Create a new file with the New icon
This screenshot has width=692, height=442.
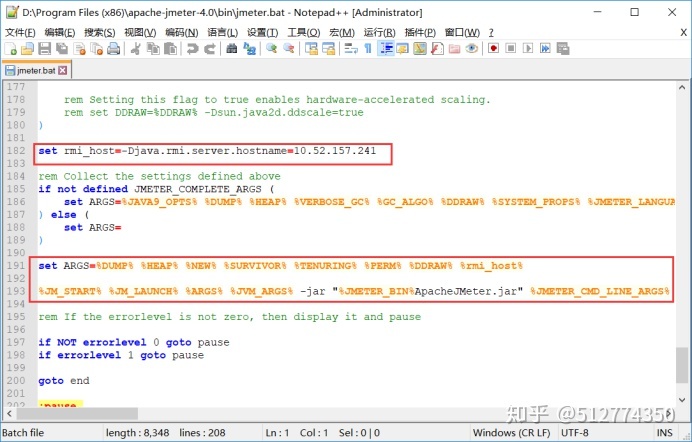(x=10, y=49)
